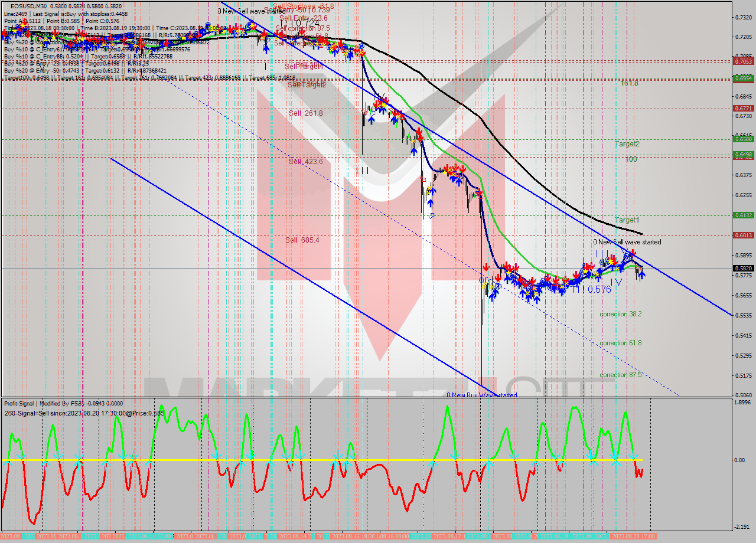Click the 0.5655 price axis value
Image resolution: width=756 pixels, height=543 pixels.
(x=742, y=295)
